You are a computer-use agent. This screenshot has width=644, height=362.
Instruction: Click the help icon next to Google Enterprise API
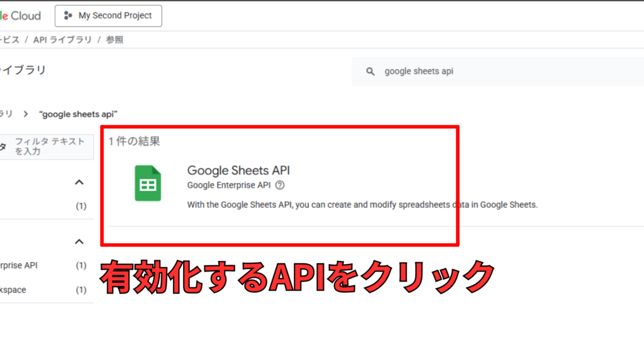[x=280, y=185]
